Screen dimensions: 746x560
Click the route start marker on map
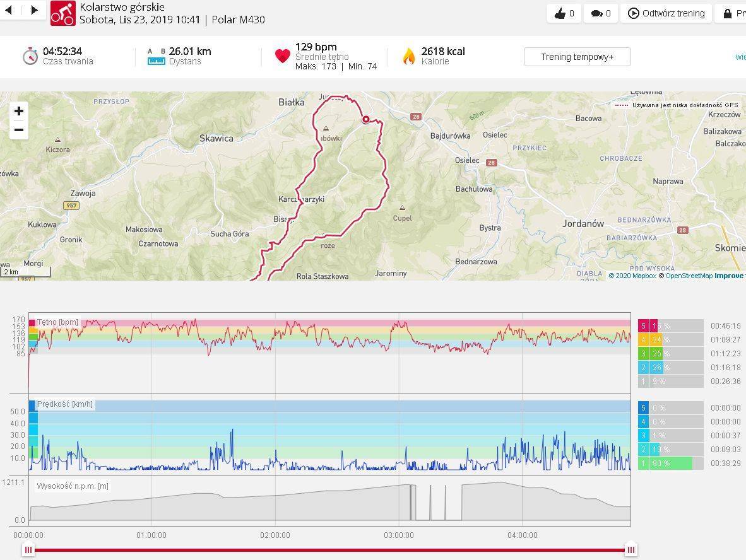point(365,119)
